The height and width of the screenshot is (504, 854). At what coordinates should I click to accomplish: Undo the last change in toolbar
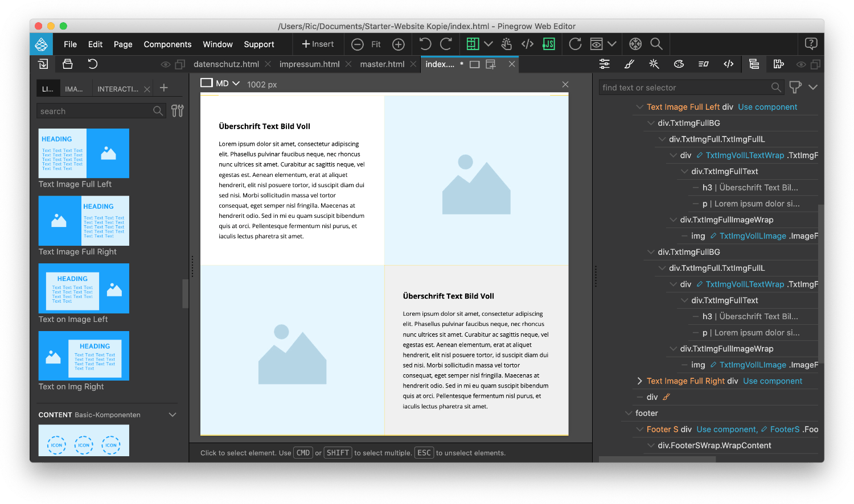pos(425,44)
